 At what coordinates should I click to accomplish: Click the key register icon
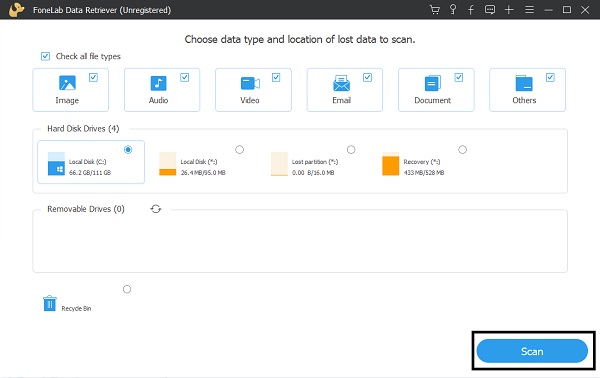click(x=453, y=10)
